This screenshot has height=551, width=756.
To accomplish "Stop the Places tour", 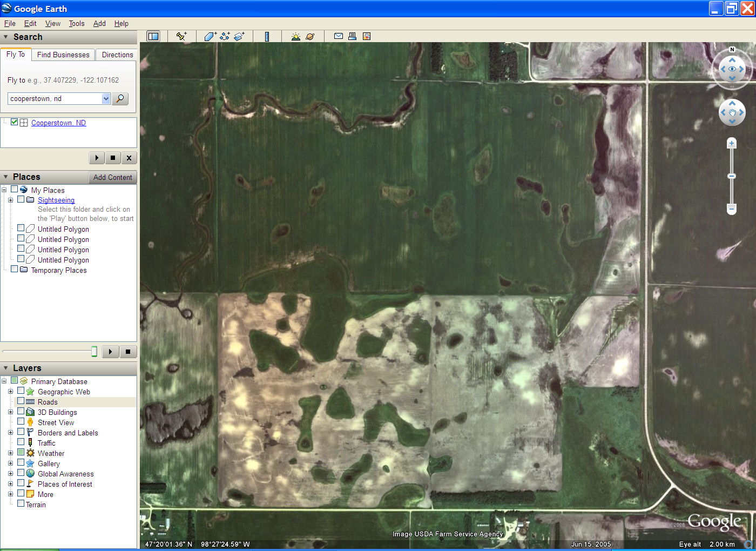I will [128, 352].
